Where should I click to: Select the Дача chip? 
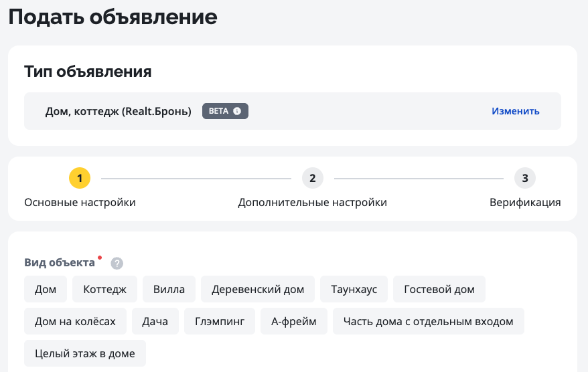coord(155,321)
